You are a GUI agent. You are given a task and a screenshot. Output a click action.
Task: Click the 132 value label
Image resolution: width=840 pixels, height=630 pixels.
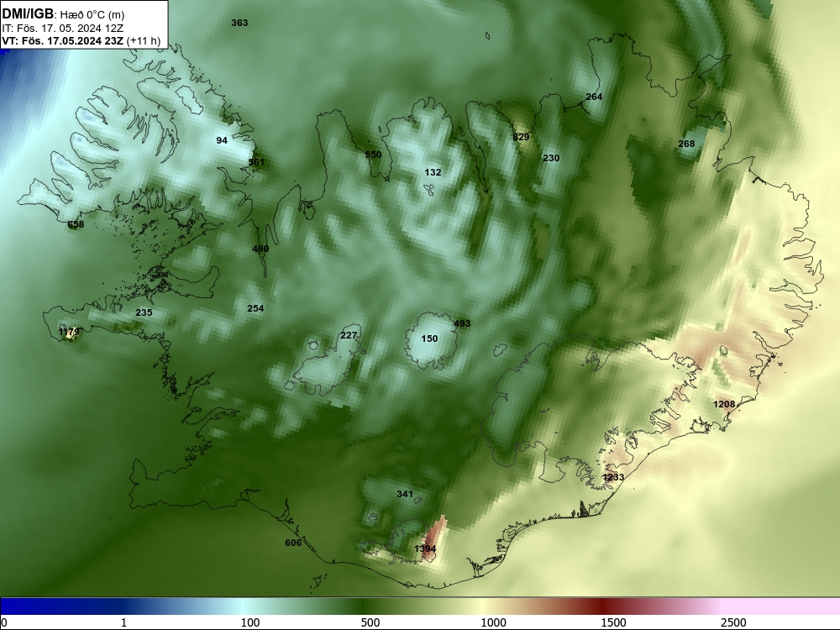point(433,172)
